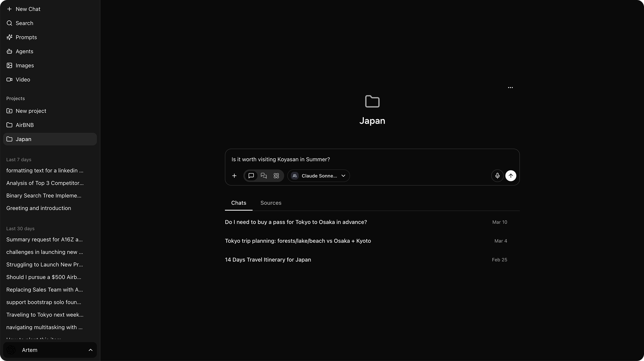Open the Agents section
This screenshot has height=361, width=644.
tap(24, 51)
